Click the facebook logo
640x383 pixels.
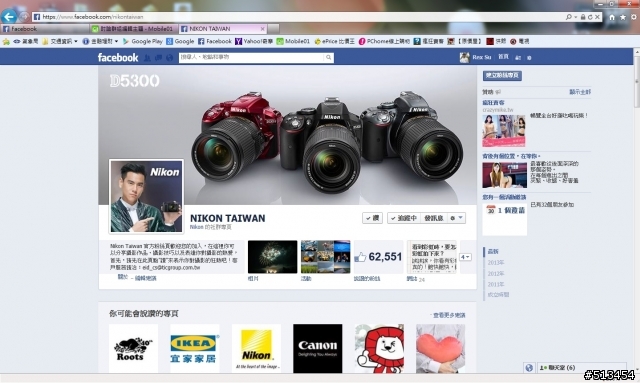[118, 58]
